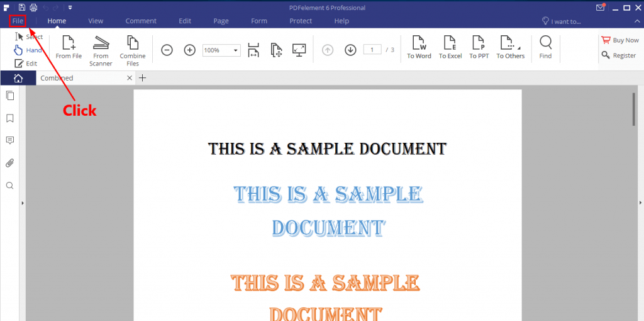
Task: Go to next page arrow
Action: tap(350, 50)
